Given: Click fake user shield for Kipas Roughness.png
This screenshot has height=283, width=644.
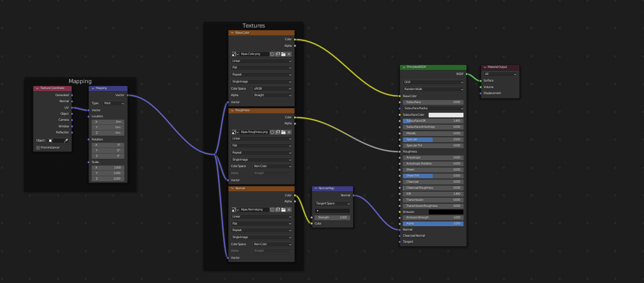Looking at the screenshot, I should pos(272,132).
